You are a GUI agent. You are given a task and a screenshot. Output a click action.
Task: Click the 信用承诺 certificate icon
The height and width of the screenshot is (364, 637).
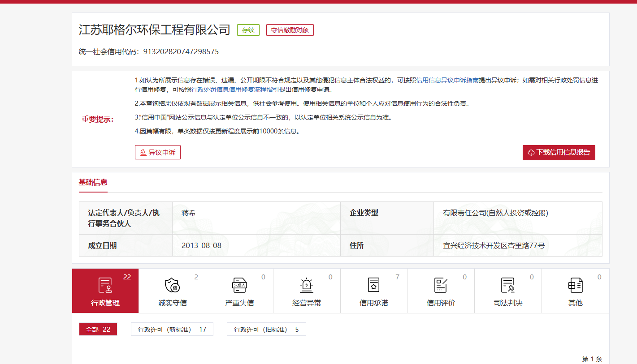373,285
